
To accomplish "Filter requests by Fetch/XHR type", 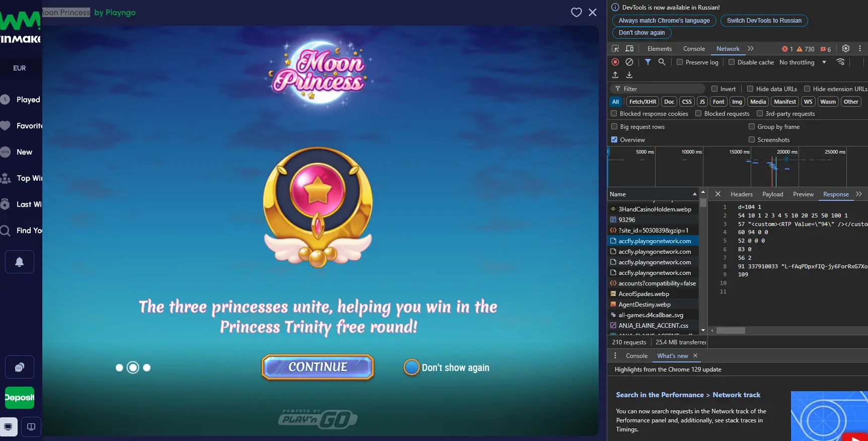I will point(643,102).
